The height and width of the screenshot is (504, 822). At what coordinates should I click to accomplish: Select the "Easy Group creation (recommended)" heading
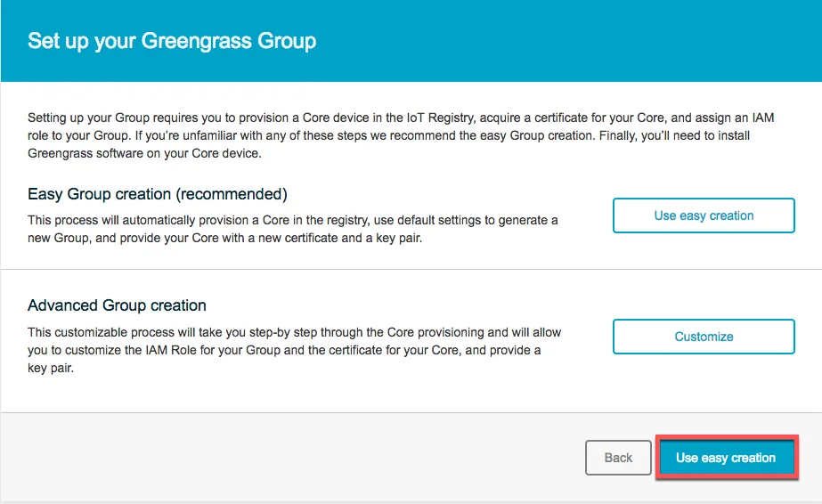pos(158,194)
